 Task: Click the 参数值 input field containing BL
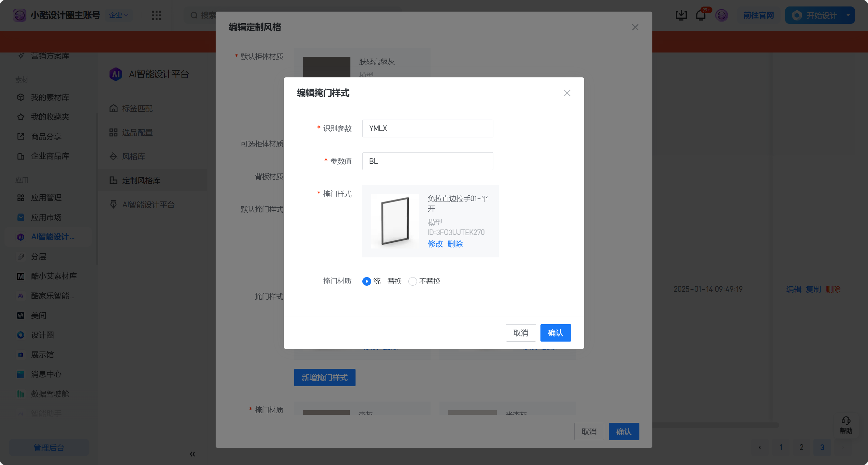[428, 161]
